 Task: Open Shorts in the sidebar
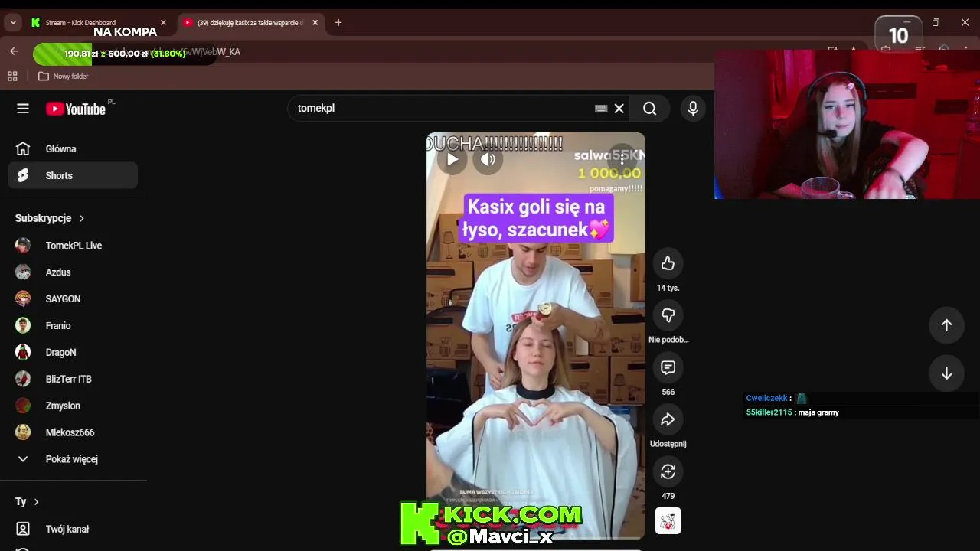[x=73, y=175]
